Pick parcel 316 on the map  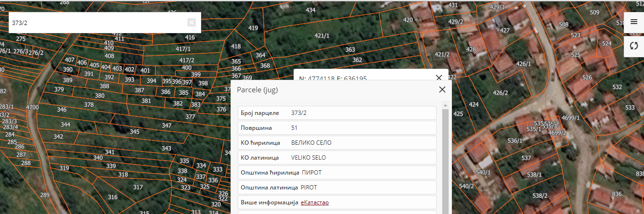[113, 197]
